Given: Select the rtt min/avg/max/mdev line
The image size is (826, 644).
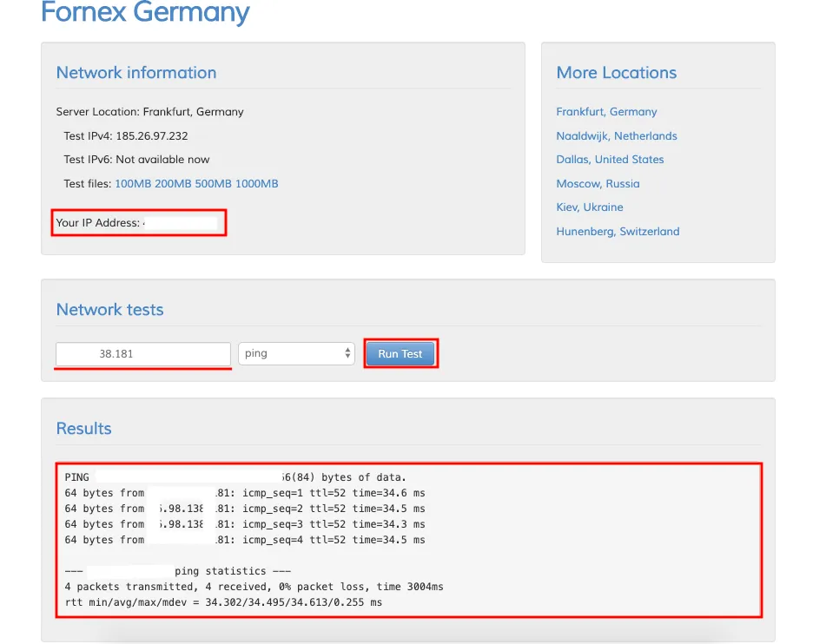Looking at the screenshot, I should pyautogui.click(x=223, y=602).
